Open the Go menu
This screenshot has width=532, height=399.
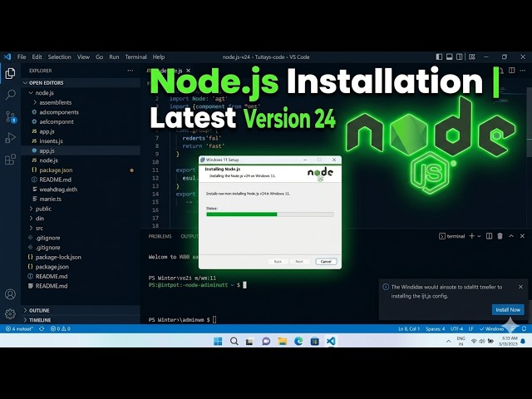(100, 57)
